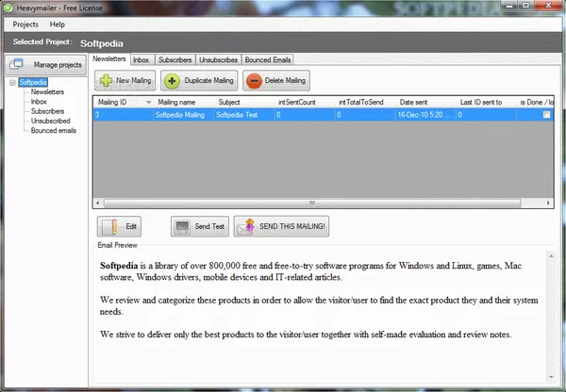Toggle the is Done checkbox for mailing 3
Viewport: 566px width, 392px height.
(x=546, y=115)
